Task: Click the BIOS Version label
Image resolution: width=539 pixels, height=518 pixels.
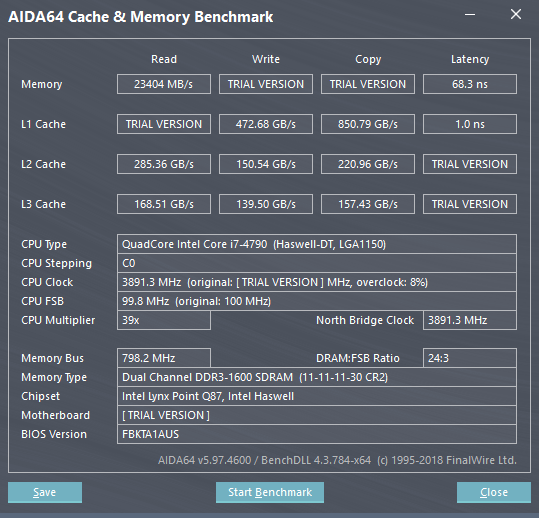Action: [54, 434]
